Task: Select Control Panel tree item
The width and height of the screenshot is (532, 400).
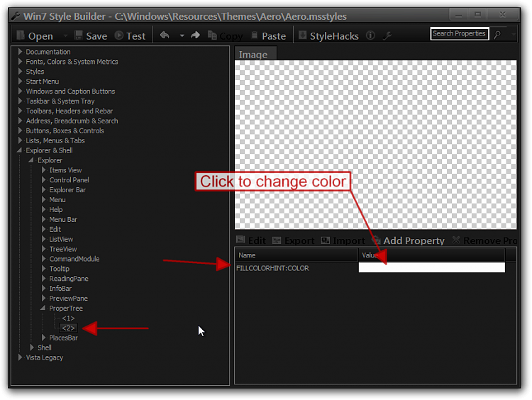Action: (x=70, y=180)
